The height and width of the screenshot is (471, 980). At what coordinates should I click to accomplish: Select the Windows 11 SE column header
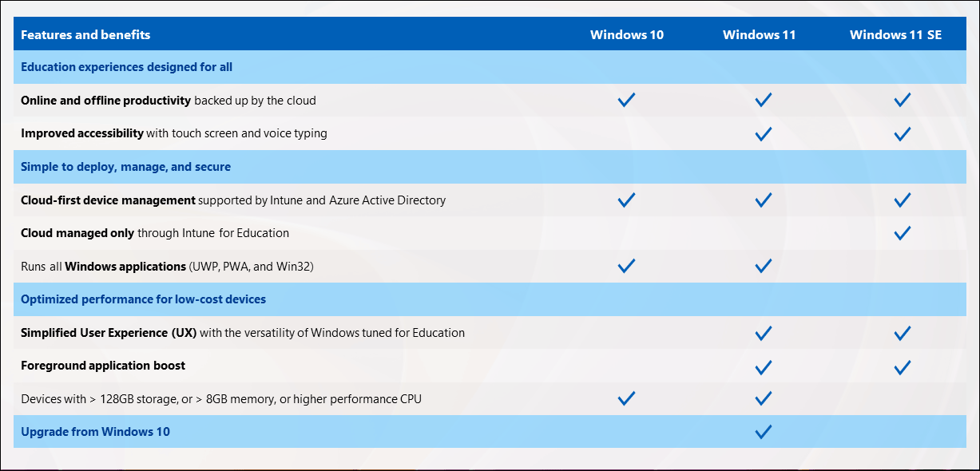coord(896,34)
